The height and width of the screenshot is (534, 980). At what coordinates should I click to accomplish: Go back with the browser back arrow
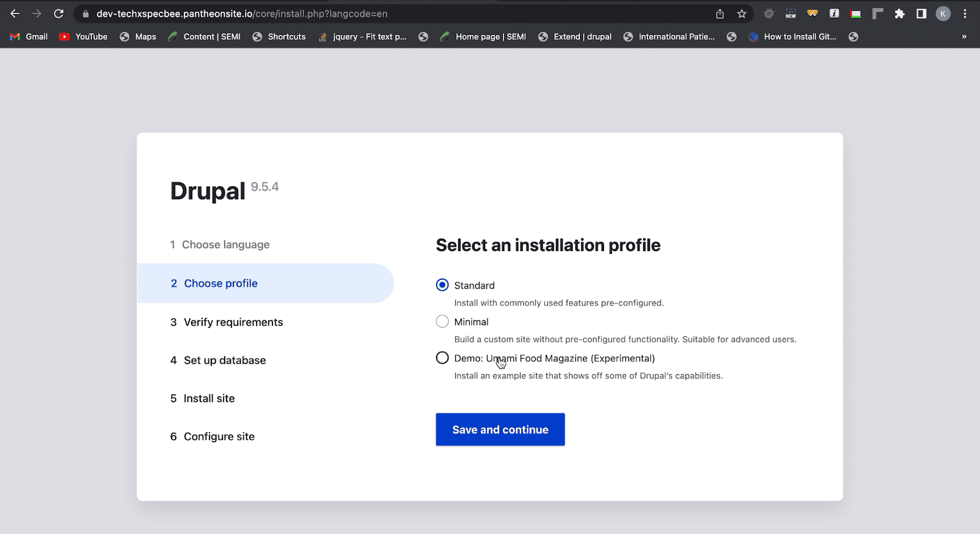coord(15,13)
